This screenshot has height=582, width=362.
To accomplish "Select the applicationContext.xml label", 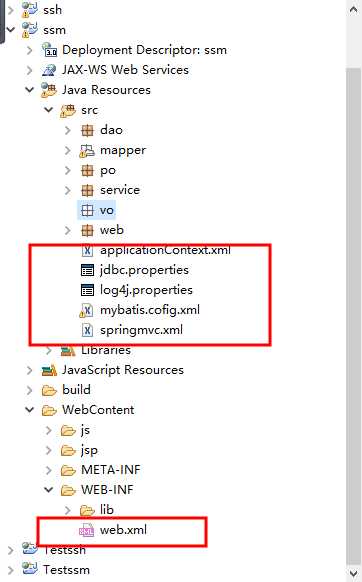I will pos(165,250).
